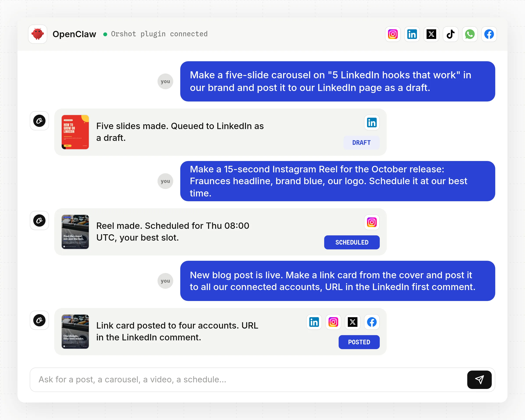525x420 pixels.
Task: Click the SCHEDULED status badge
Action: point(352,242)
